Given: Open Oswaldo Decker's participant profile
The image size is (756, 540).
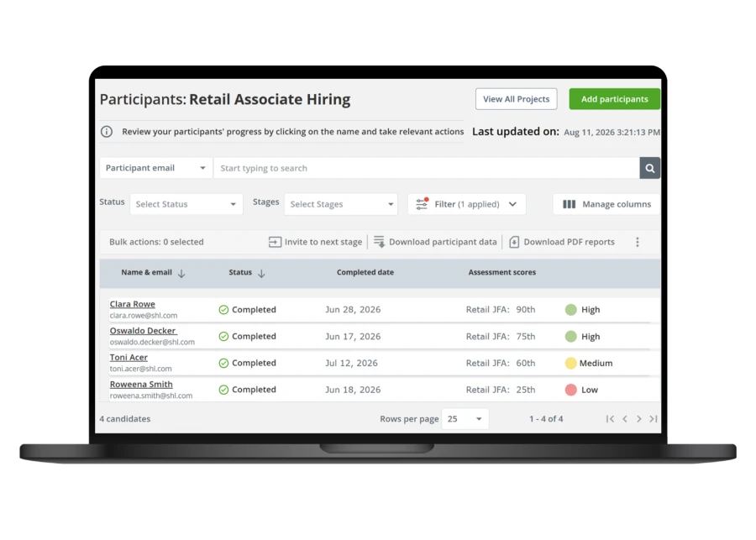Looking at the screenshot, I should 143,331.
